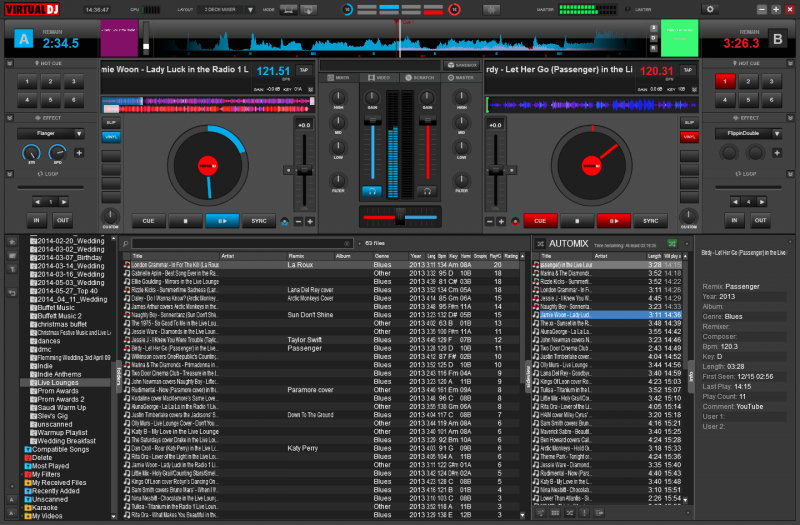Open the Karaoke folder
The image size is (800, 525).
tap(44, 508)
